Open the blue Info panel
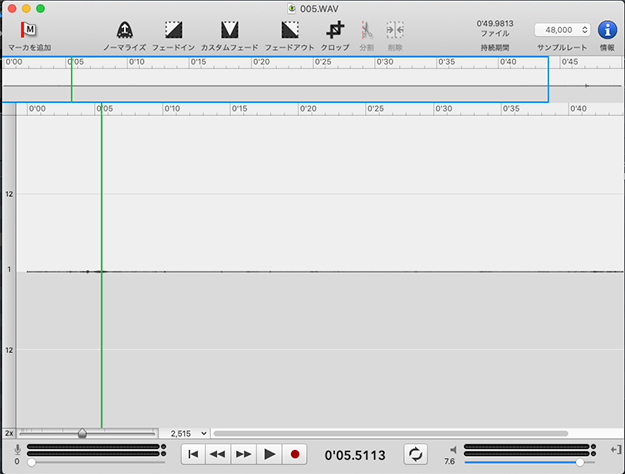The height and width of the screenshot is (474, 625). [606, 30]
